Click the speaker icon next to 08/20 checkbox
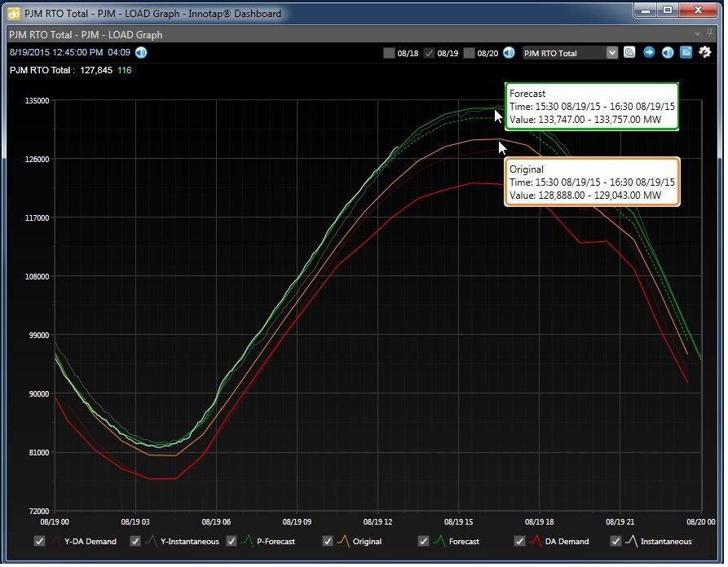 coord(509,53)
